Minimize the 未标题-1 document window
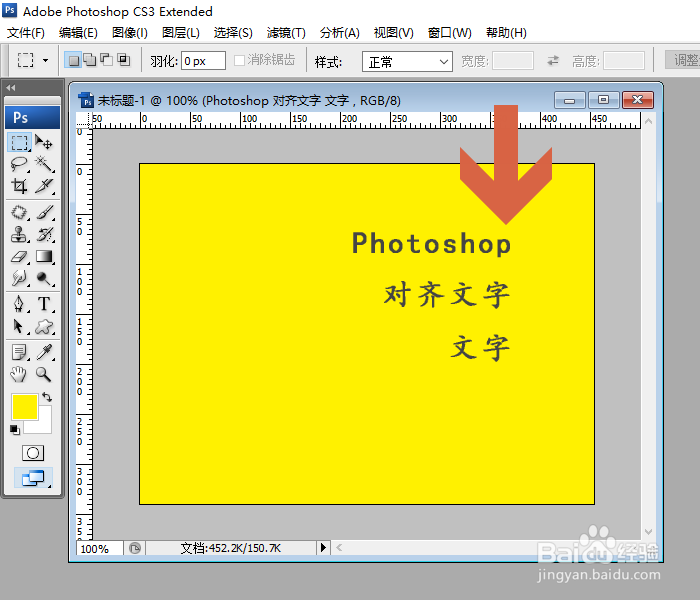Screen dimensions: 700x600 tap(569, 100)
